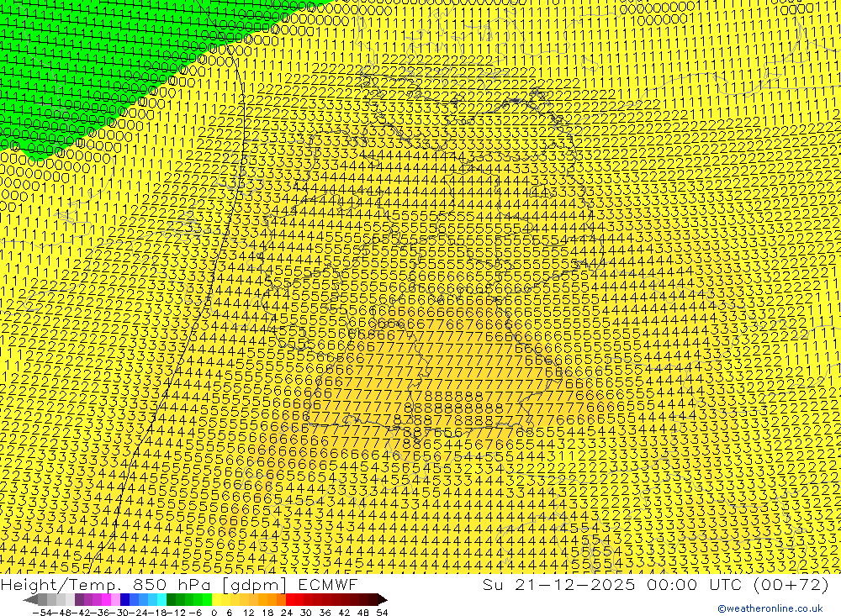Select the magenta swatch in the color scale

click(x=105, y=600)
